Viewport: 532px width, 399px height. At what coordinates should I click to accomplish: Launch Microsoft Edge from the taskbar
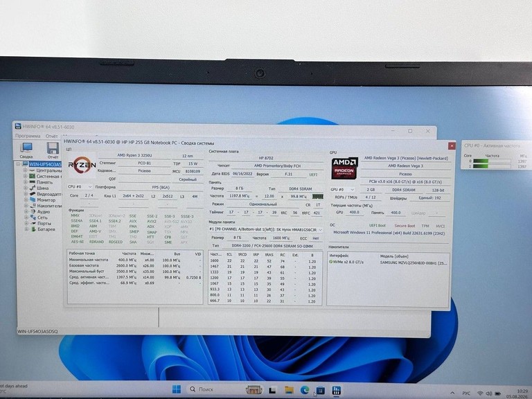304,389
